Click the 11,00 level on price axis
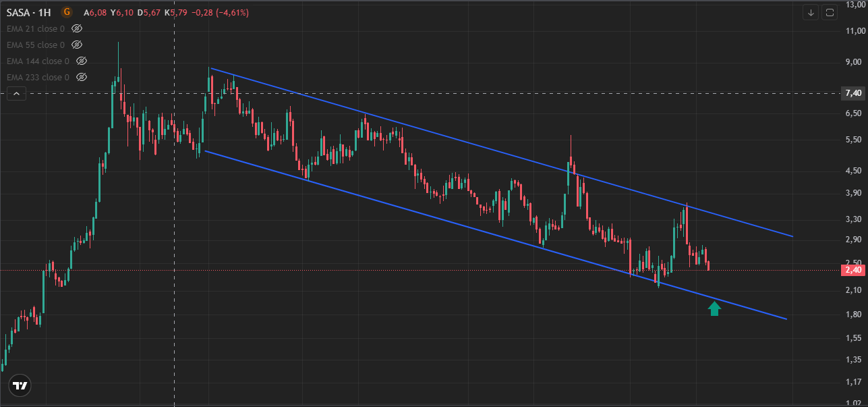868x407 pixels. coord(855,31)
